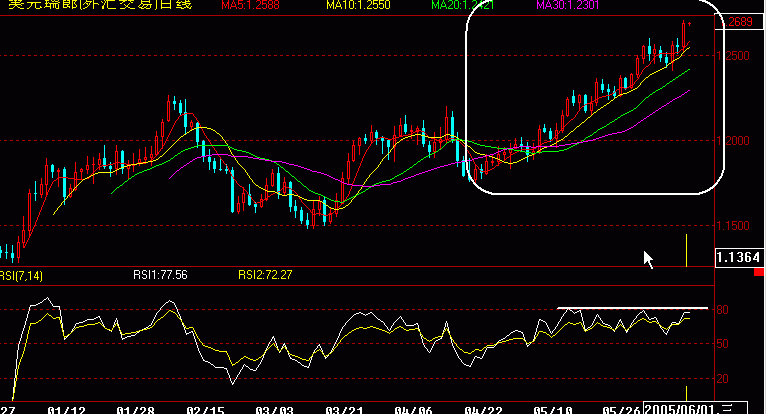Click the 1.1364 cursor price box
Screen dimensions: 766x414
(x=738, y=258)
